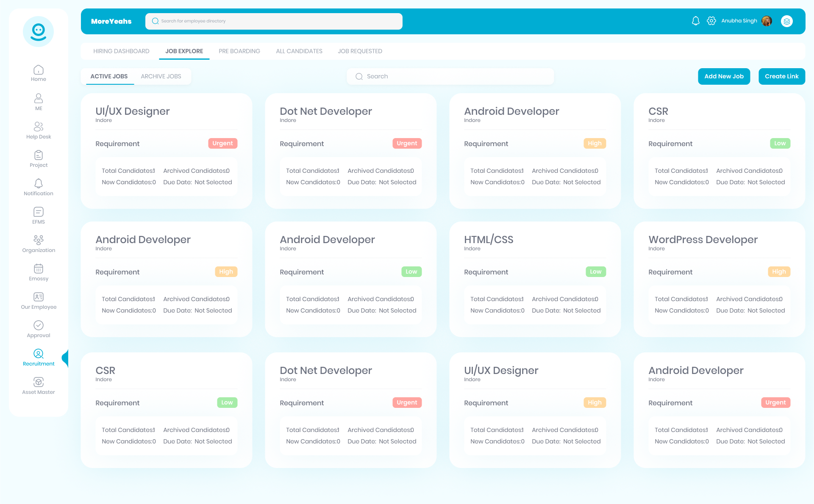The image size is (814, 504).
Task: Select Our Employee in the sidebar
Action: [39, 301]
